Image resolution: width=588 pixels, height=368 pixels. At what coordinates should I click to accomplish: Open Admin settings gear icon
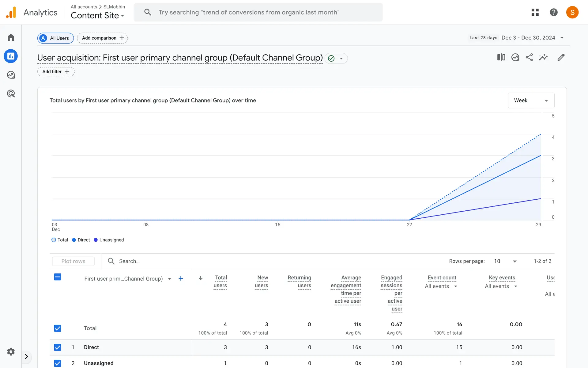click(x=11, y=351)
